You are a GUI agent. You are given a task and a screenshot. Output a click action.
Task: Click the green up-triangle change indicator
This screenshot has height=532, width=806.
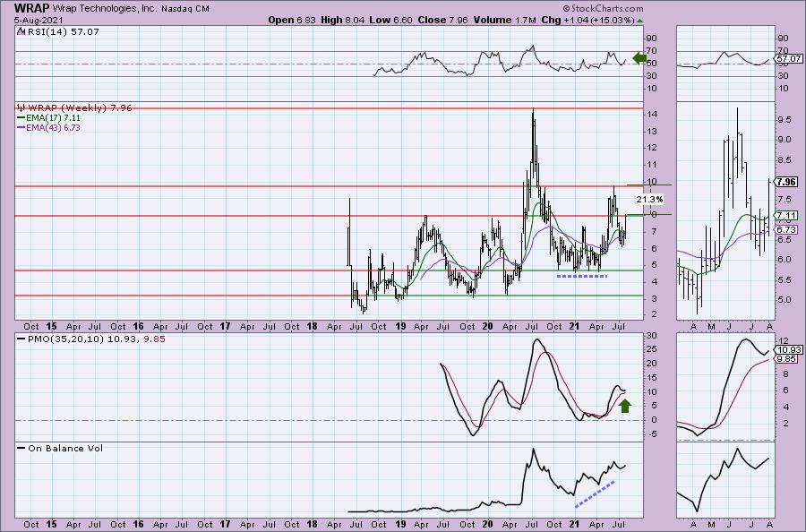[640, 21]
